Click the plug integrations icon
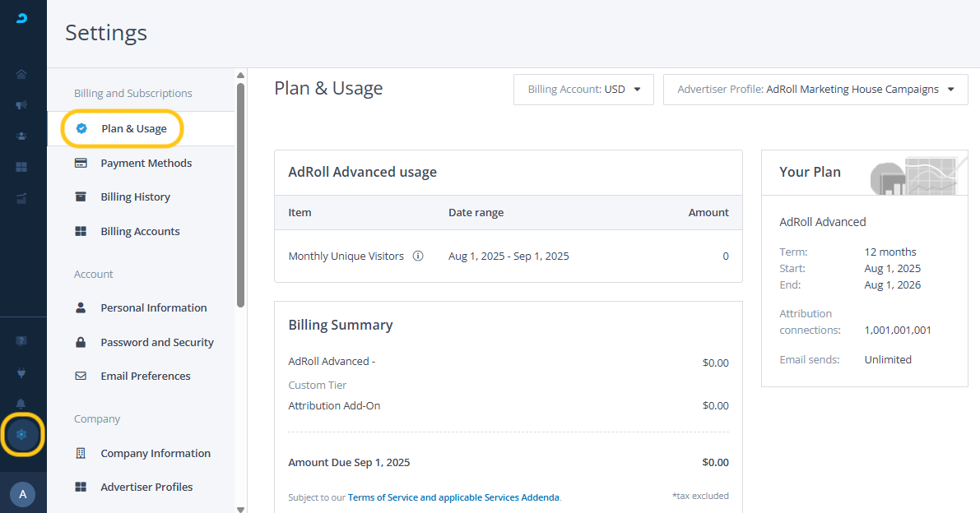The height and width of the screenshot is (513, 980). (21, 372)
